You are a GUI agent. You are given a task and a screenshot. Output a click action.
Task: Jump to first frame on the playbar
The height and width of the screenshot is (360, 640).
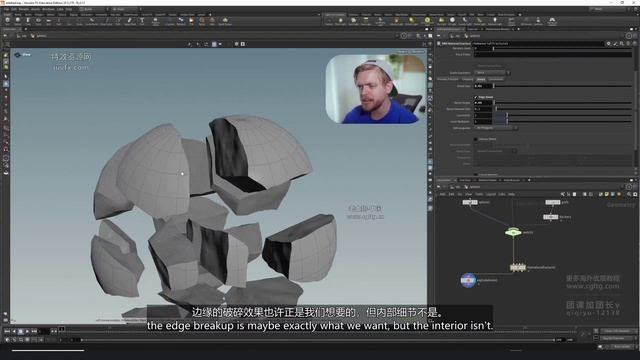pyautogui.click(x=7, y=331)
